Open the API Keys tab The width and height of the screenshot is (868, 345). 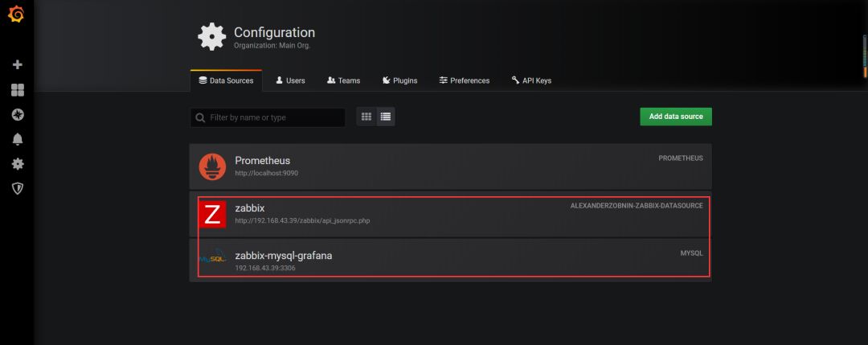pyautogui.click(x=531, y=80)
